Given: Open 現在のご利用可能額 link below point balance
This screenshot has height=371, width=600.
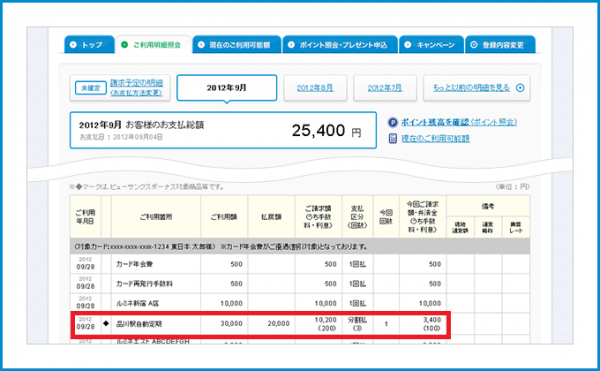Looking at the screenshot, I should coord(435,138).
